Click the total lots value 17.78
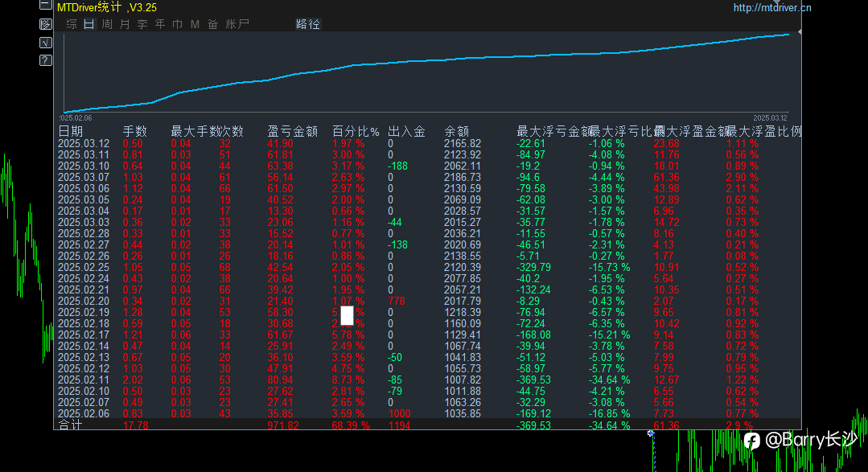Screen dimensions: 868x472 coord(136,425)
